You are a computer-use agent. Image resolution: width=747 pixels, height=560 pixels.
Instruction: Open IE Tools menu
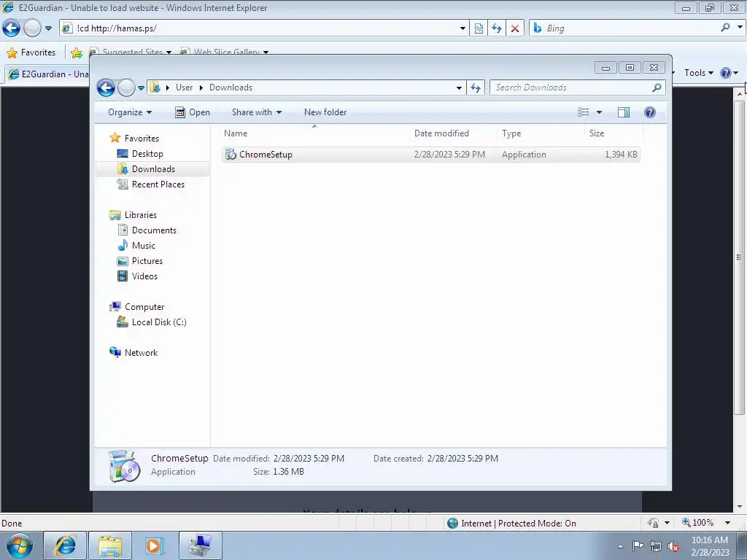[698, 73]
